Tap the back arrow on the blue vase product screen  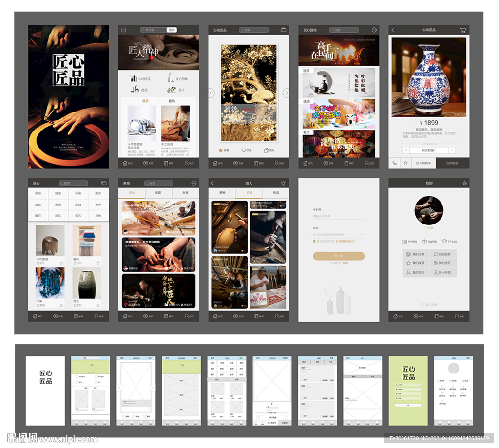point(393,30)
